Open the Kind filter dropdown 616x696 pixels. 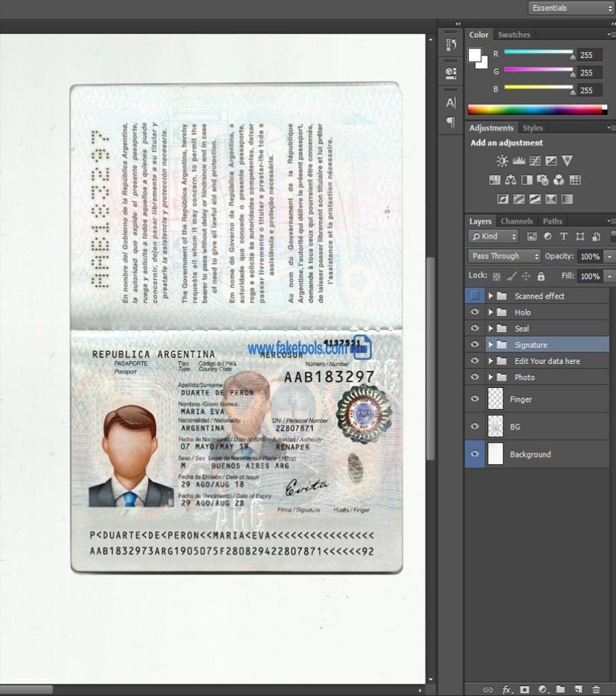pos(494,236)
